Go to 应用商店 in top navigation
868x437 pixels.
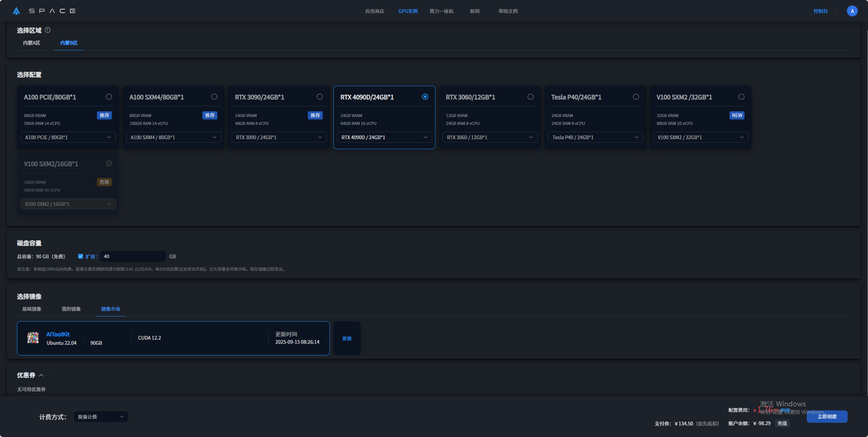tap(374, 11)
